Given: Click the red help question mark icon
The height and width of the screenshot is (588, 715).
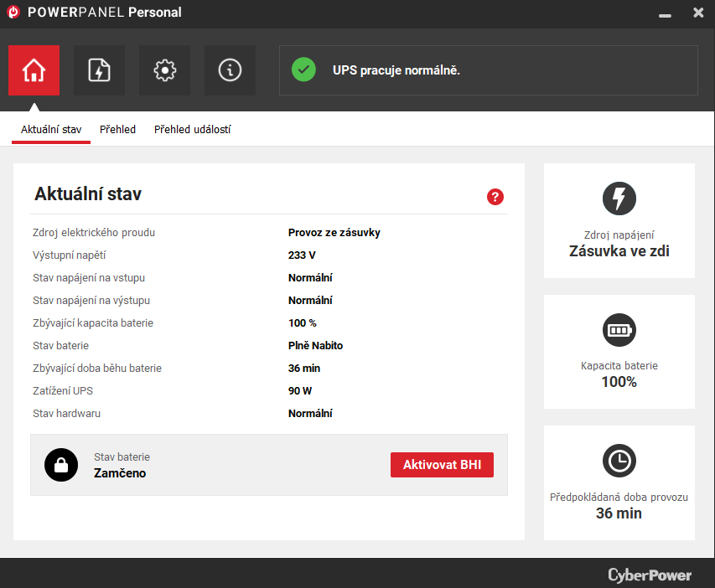Looking at the screenshot, I should click(x=495, y=197).
